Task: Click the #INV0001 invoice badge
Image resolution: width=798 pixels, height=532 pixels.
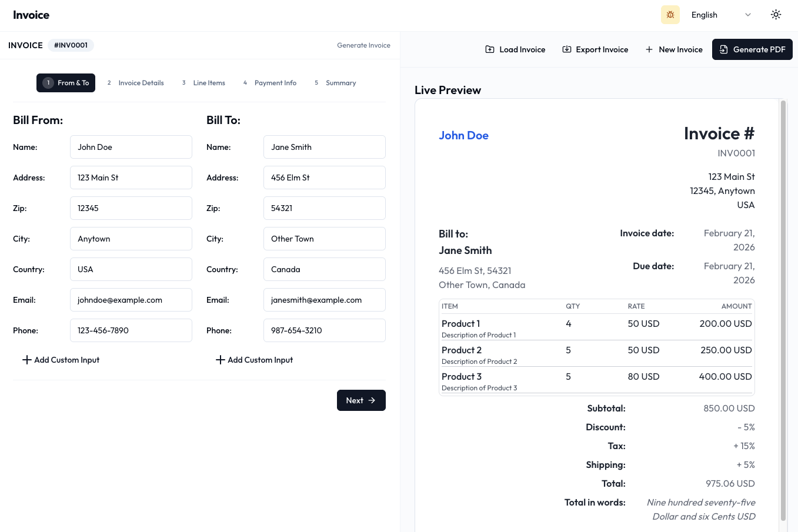Action: coord(71,45)
